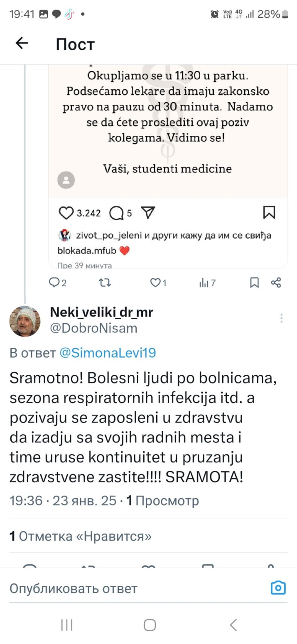Navigate back with the arrow
This screenshot has height=644, width=297.
pyautogui.click(x=22, y=43)
